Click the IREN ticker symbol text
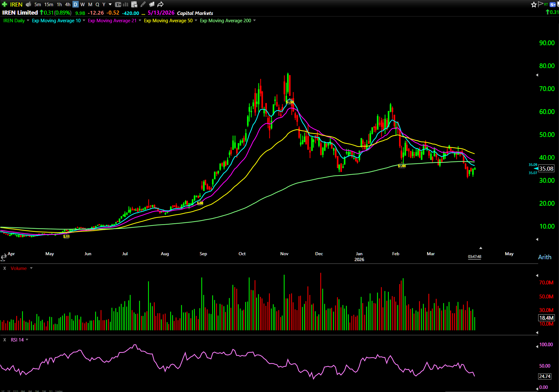The image size is (559, 392). [x=16, y=4]
